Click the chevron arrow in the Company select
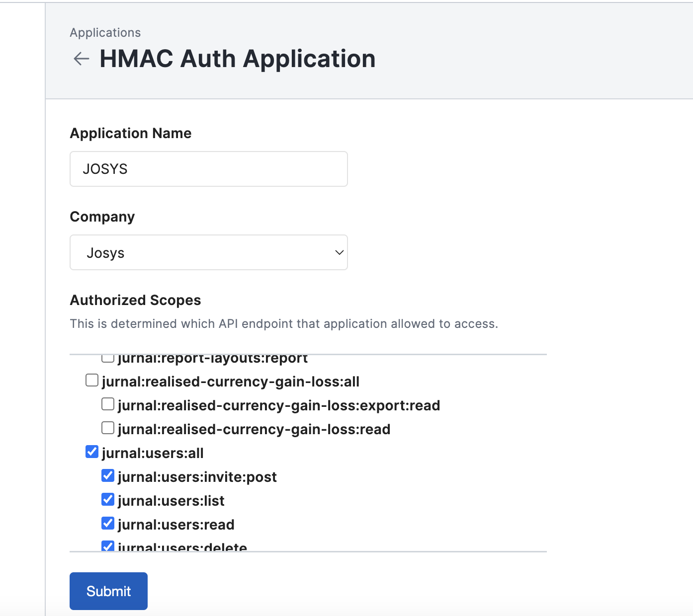 (339, 252)
